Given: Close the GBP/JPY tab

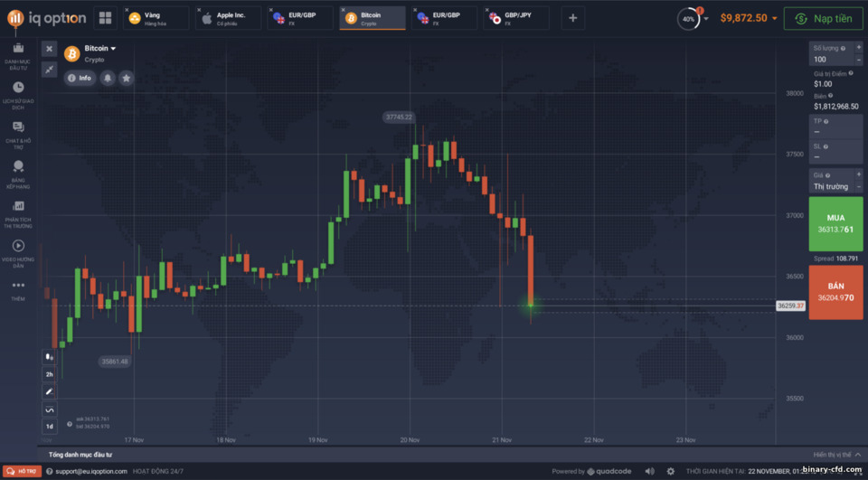Looking at the screenshot, I should tap(486, 10).
